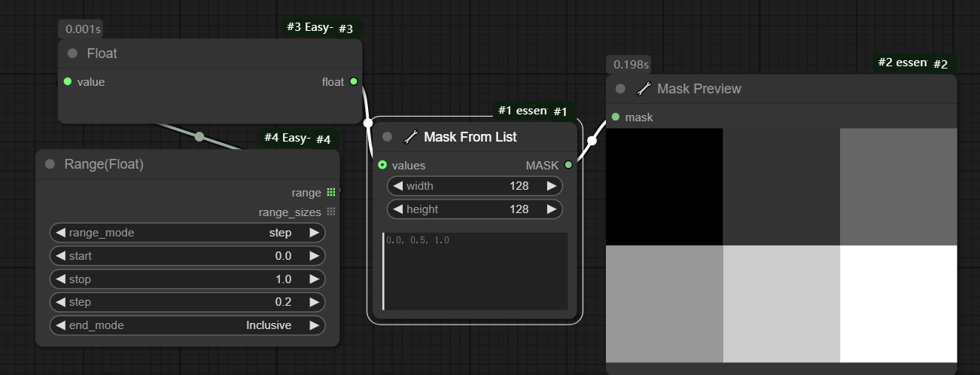Increase width value with right arrow

(551, 186)
